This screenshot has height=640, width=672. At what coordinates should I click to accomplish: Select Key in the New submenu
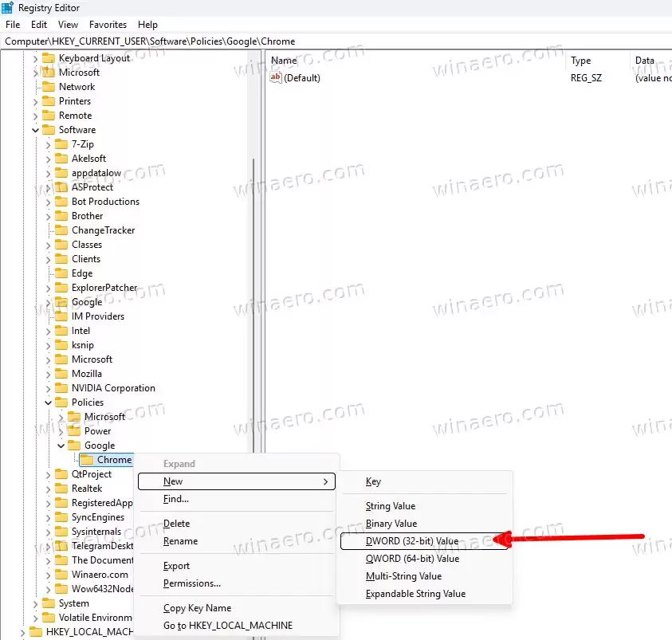(x=424, y=481)
